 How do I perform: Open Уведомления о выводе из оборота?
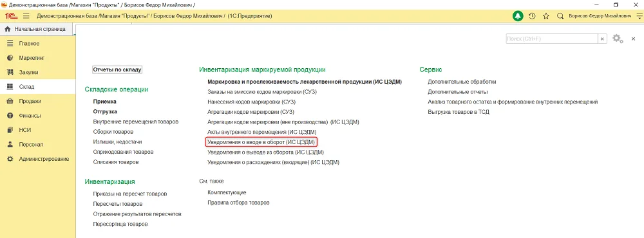[x=266, y=152]
